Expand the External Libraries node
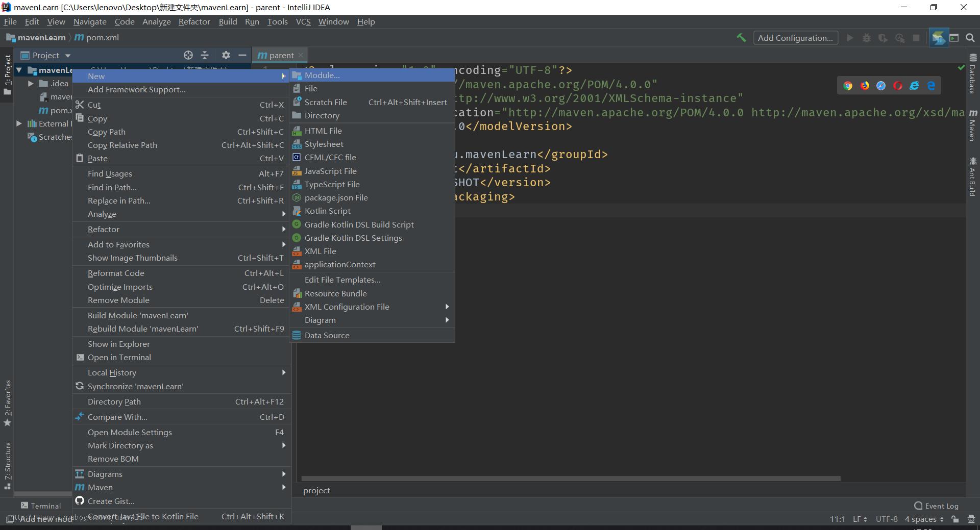This screenshot has height=530, width=980. (x=19, y=123)
